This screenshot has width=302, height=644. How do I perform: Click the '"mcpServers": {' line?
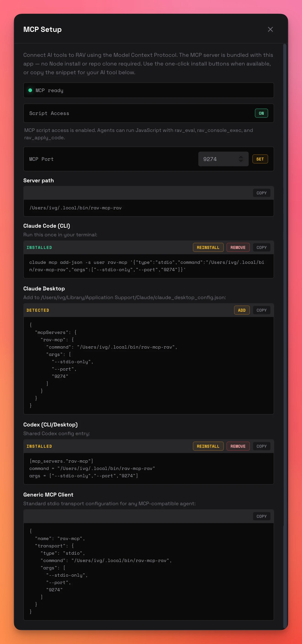[56, 332]
